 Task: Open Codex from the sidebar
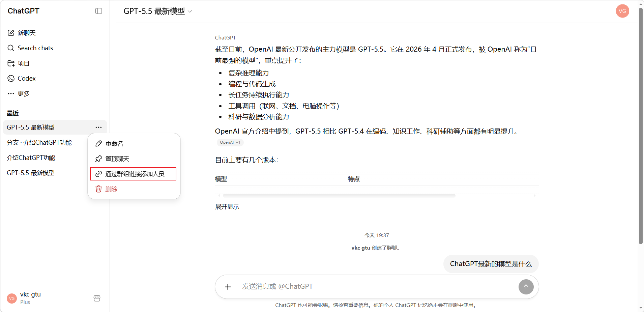(22, 78)
